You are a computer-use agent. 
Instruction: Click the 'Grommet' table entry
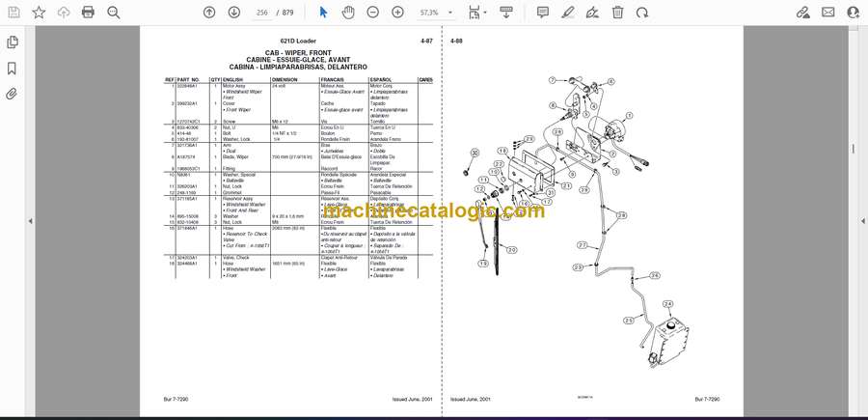[x=231, y=192]
